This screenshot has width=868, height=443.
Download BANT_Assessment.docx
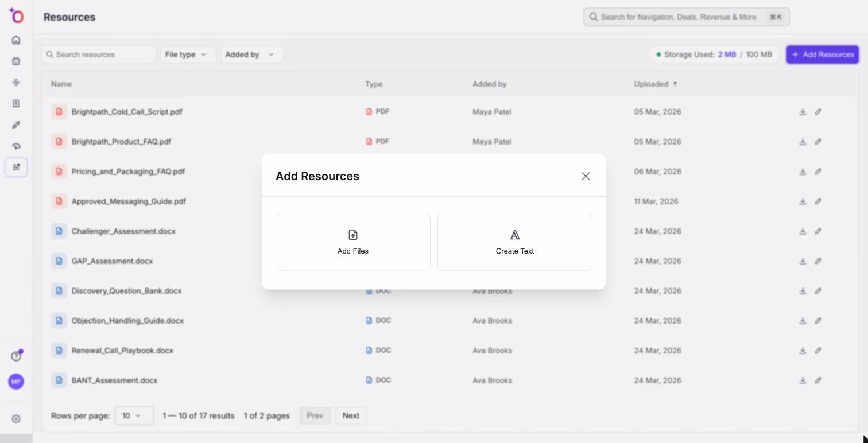[803, 380]
